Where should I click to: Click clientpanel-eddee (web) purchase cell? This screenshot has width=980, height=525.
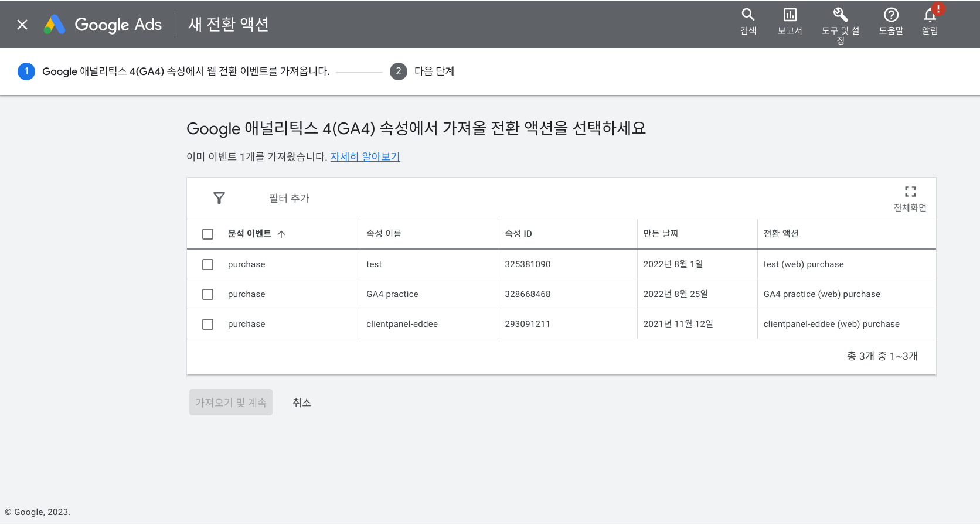(831, 324)
